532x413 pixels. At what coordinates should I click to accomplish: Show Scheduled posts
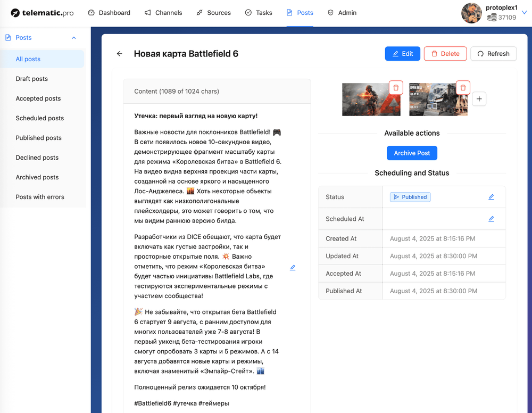click(x=42, y=118)
